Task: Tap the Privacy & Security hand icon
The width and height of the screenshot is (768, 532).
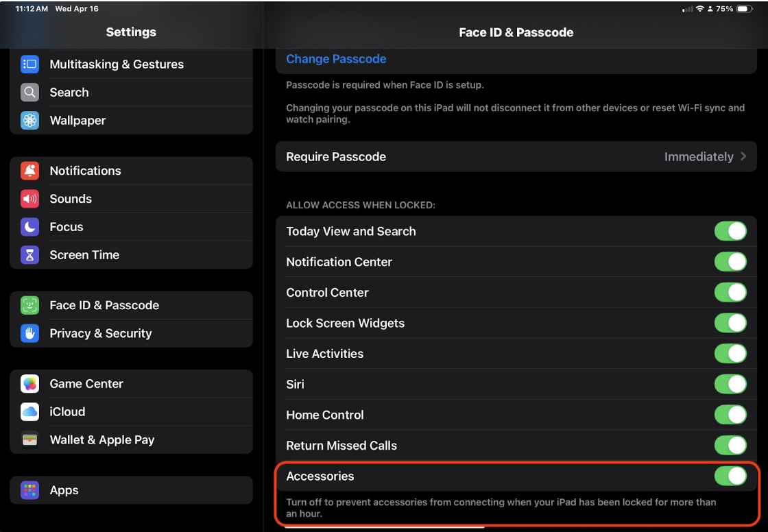Action: click(x=30, y=334)
